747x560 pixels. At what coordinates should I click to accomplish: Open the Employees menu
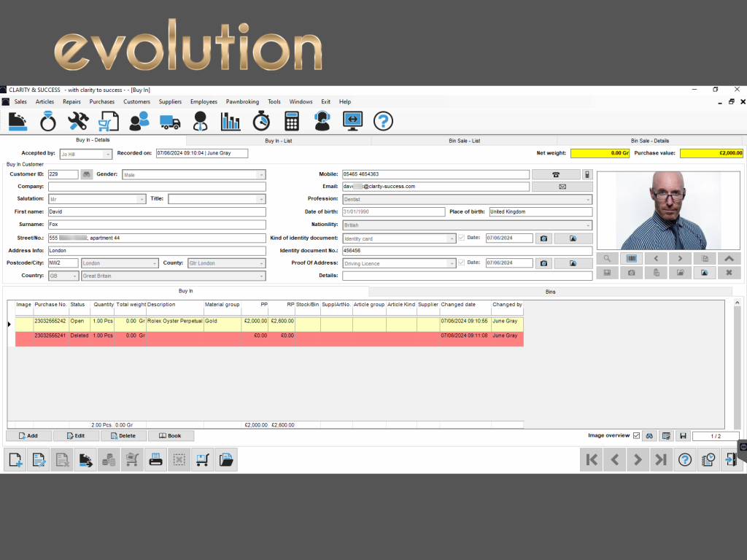(204, 102)
